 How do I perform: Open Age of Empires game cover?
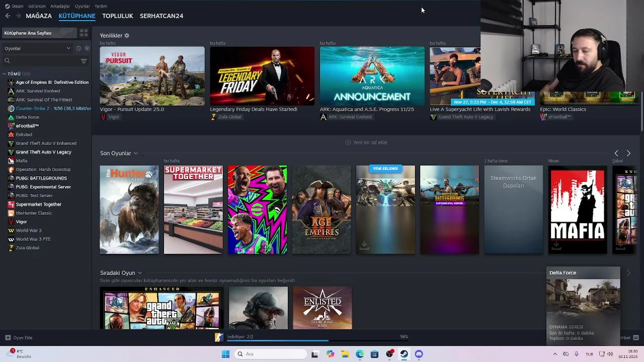(321, 210)
